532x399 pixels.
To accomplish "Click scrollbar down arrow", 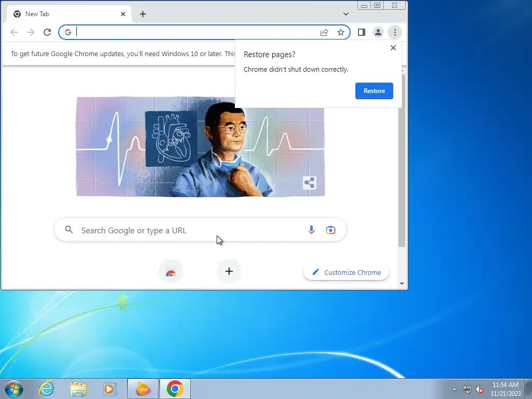I will pyautogui.click(x=402, y=284).
